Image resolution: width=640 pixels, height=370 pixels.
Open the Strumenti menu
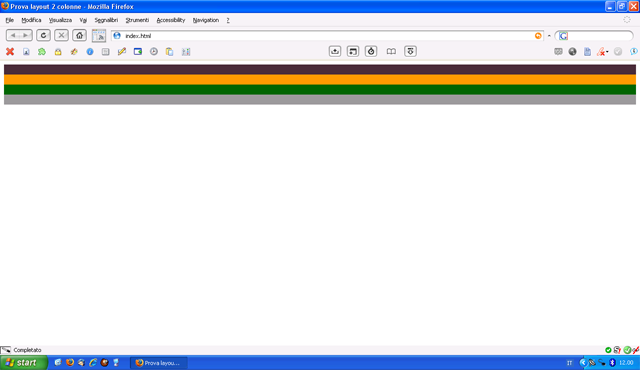tap(137, 20)
